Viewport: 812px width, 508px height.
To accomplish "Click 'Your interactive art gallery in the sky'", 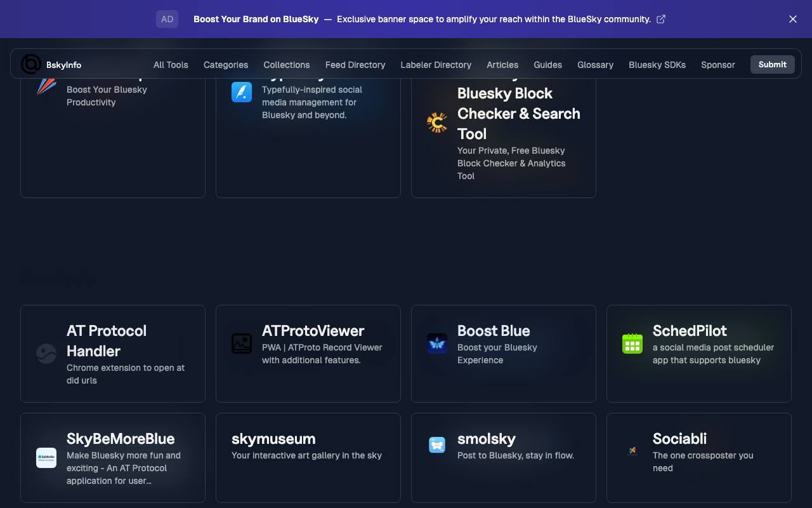I will pos(306,455).
